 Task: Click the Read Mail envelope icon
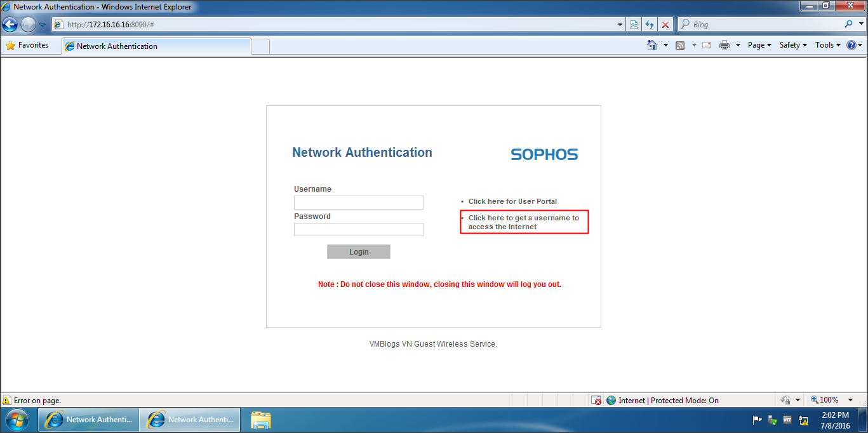[706, 45]
